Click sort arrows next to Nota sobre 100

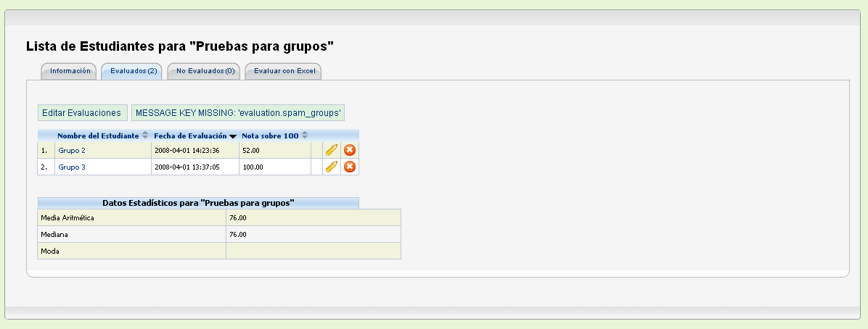tap(305, 136)
